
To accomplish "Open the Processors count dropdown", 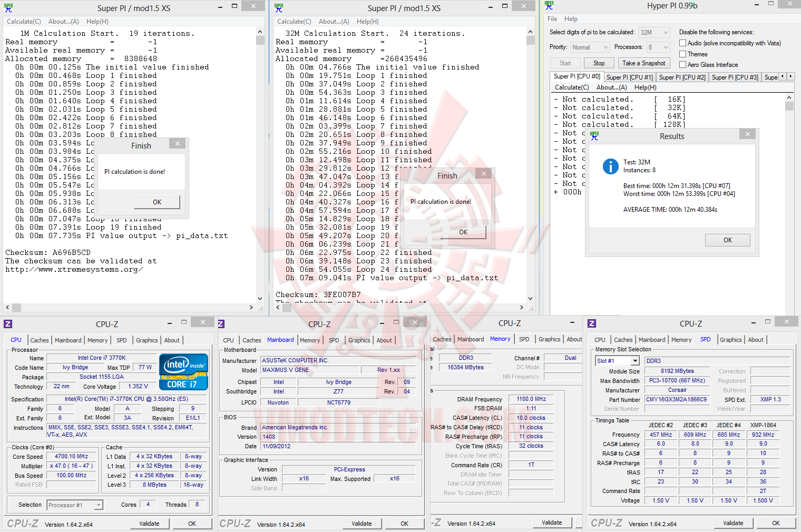I will [x=658, y=47].
